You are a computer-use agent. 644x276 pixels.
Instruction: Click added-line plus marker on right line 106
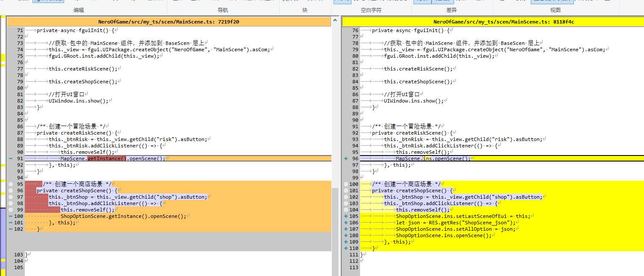coord(346,223)
